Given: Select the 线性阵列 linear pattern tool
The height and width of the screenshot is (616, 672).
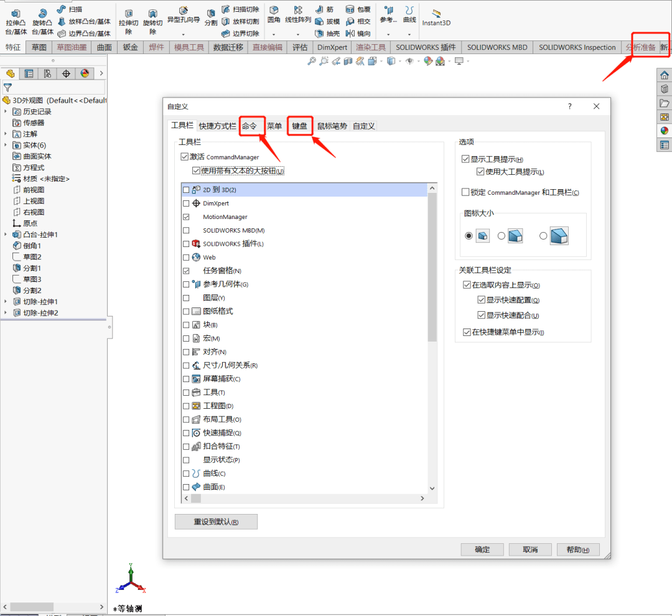Looking at the screenshot, I should pyautogui.click(x=298, y=14).
